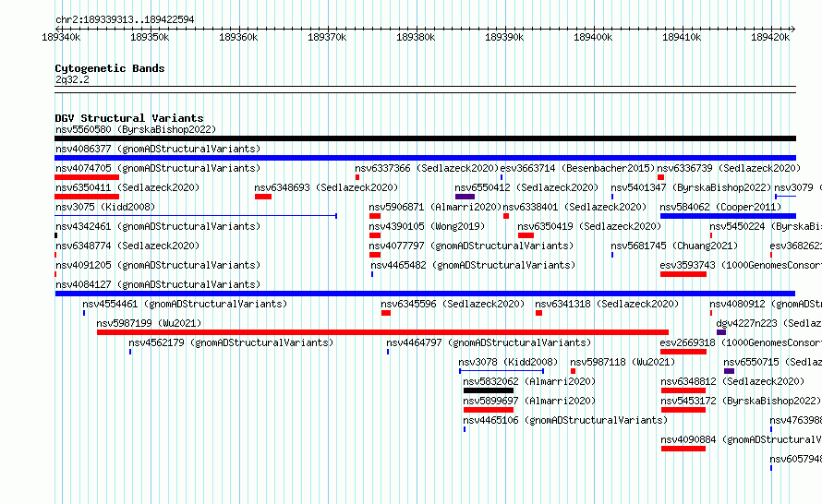822x504 pixels.
Task: Click the nsv6336739 (Sedlazeck2020) label
Action: [729, 168]
